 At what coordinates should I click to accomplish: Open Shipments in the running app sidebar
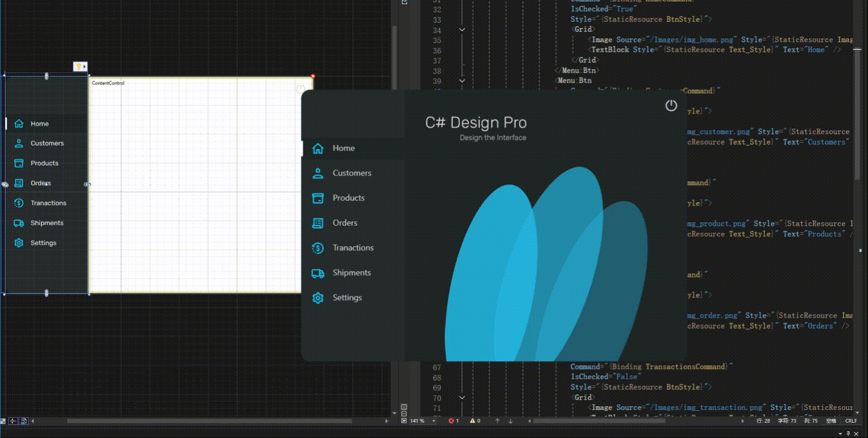353,273
